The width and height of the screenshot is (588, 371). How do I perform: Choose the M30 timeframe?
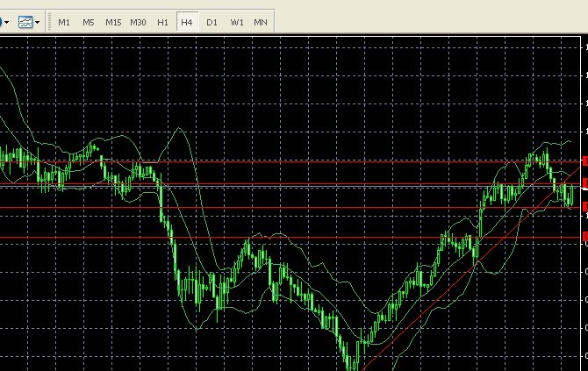[x=138, y=23]
